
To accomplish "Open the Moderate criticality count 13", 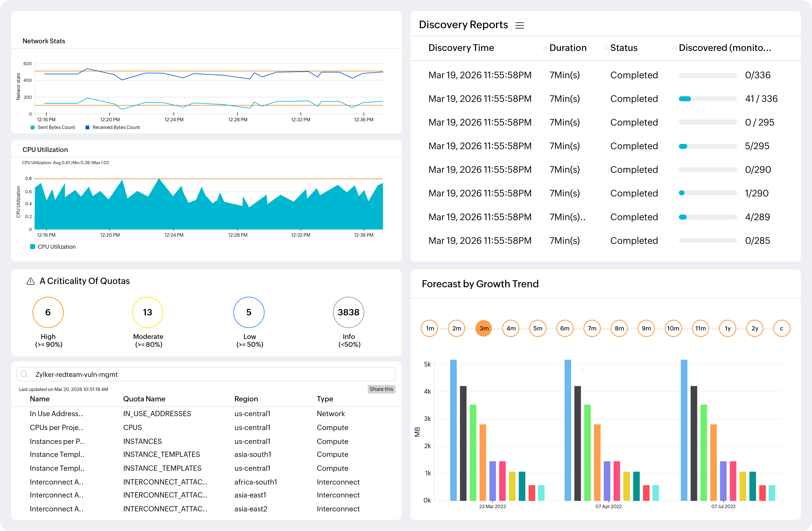I will [148, 312].
